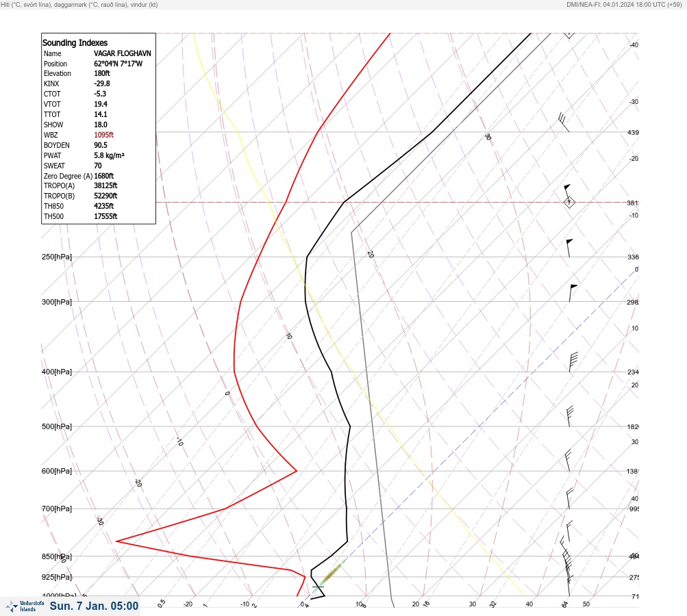Click the TH850 value 4235ft
The width and height of the screenshot is (687, 616).
tap(104, 206)
